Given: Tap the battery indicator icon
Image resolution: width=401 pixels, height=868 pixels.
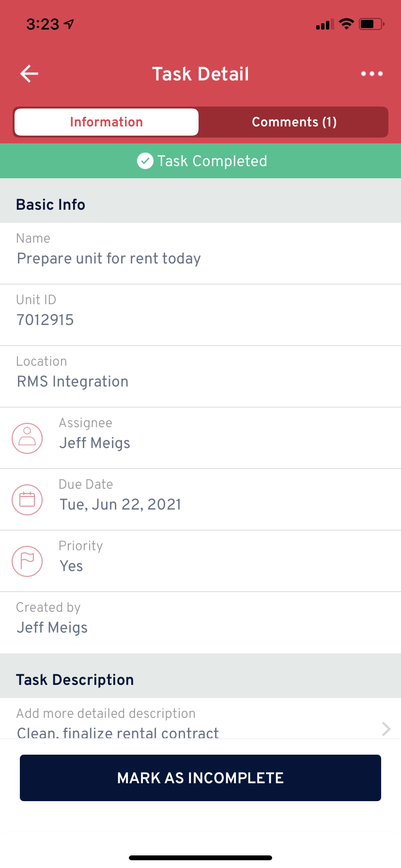Looking at the screenshot, I should pos(371,24).
